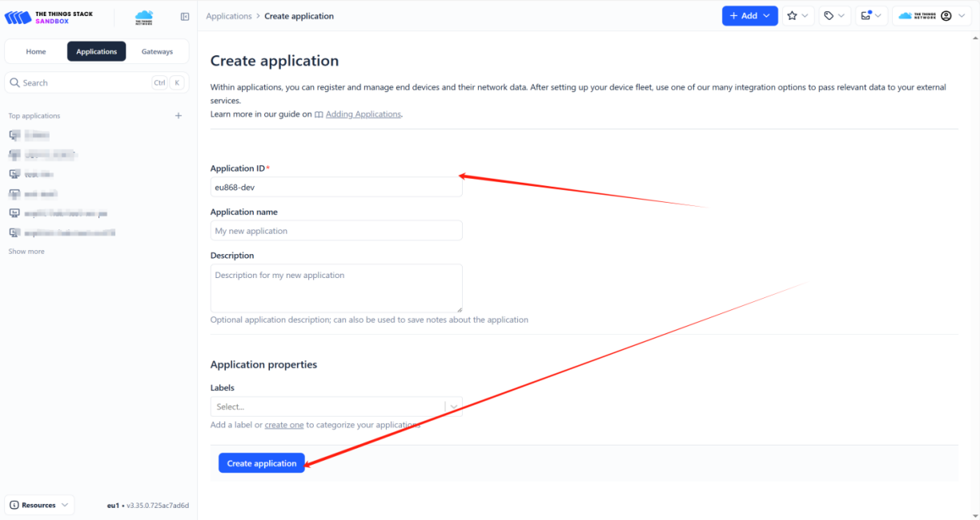
Task: Click the Create application button
Action: point(262,463)
